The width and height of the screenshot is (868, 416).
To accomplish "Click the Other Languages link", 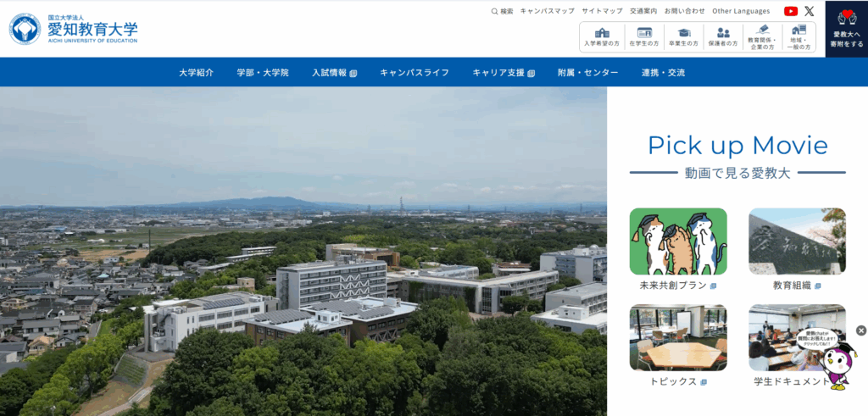I will (x=741, y=11).
